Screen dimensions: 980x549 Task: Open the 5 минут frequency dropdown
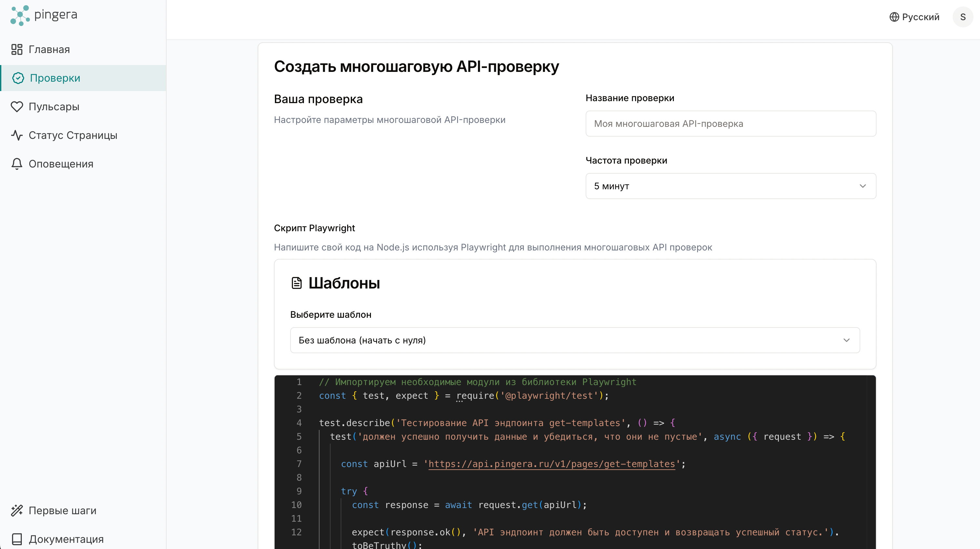point(731,186)
